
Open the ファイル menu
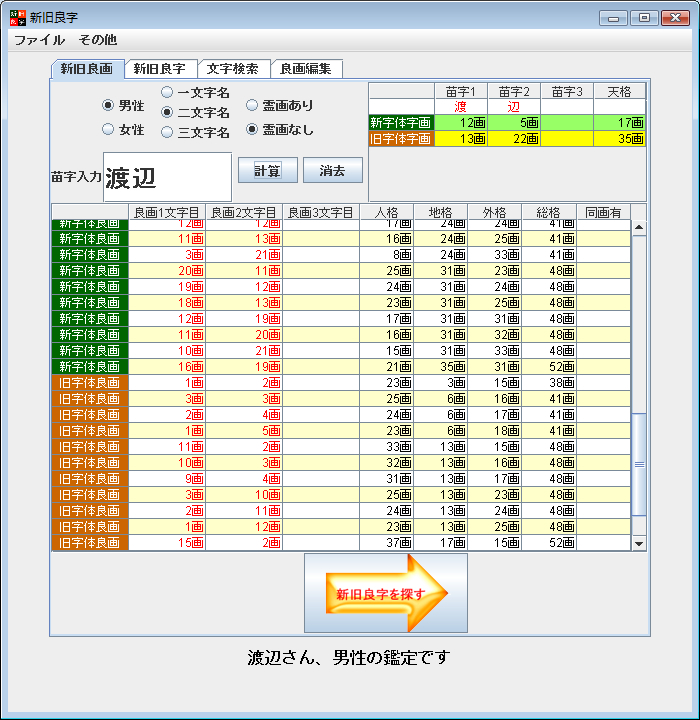(x=40, y=40)
